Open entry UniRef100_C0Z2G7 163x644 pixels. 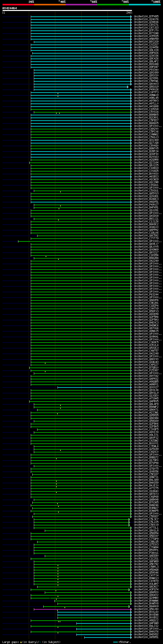(x=146, y=45)
